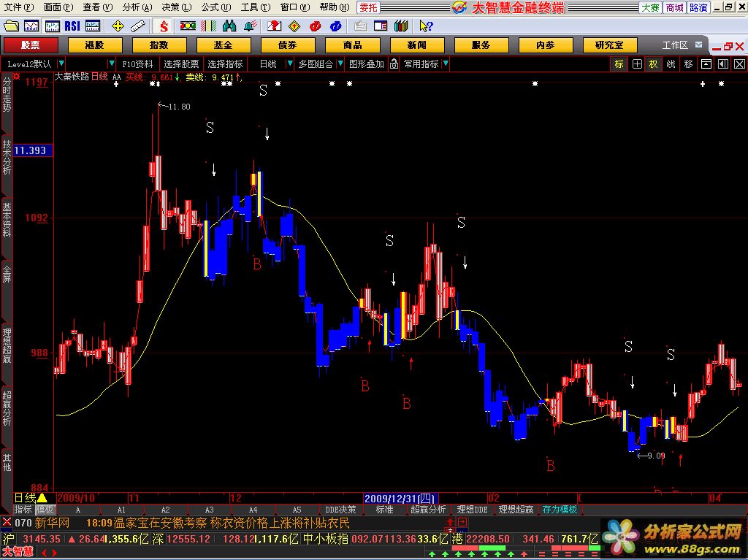Select the ruler measuring tool icon
This screenshot has height=560, width=748.
coord(138,26)
